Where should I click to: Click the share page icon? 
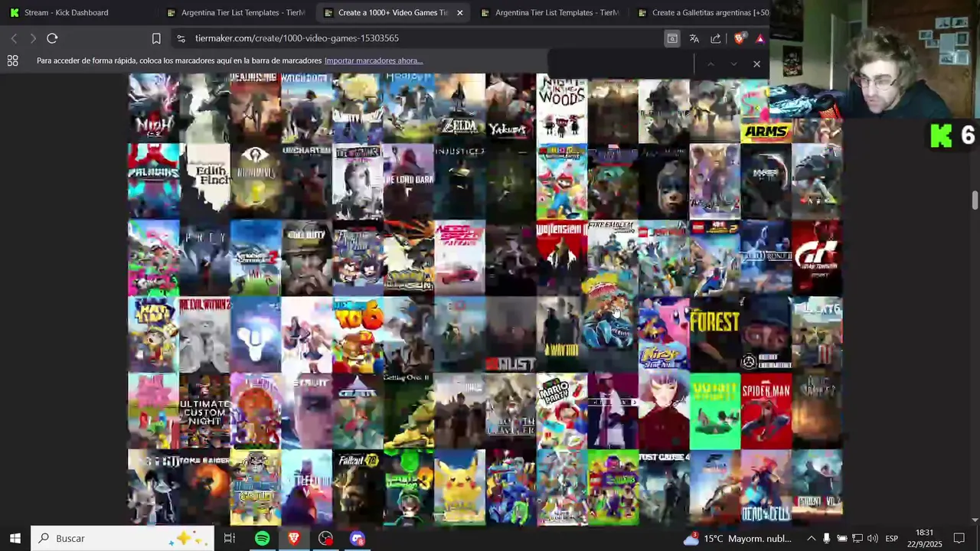[716, 38]
